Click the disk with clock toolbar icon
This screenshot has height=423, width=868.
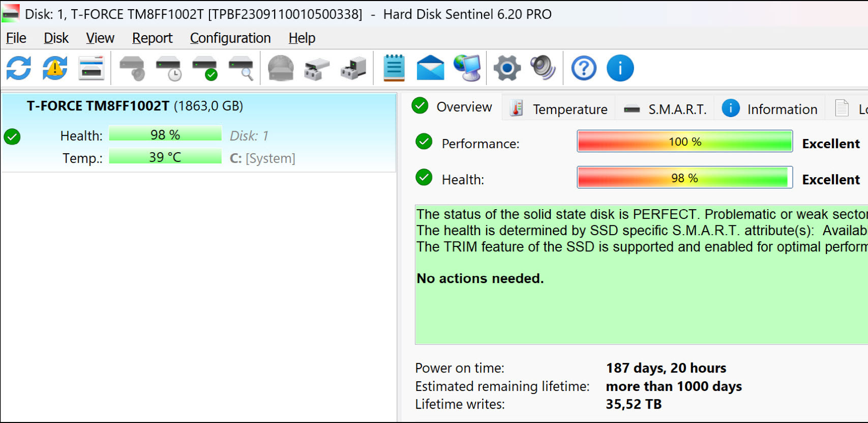pyautogui.click(x=168, y=68)
